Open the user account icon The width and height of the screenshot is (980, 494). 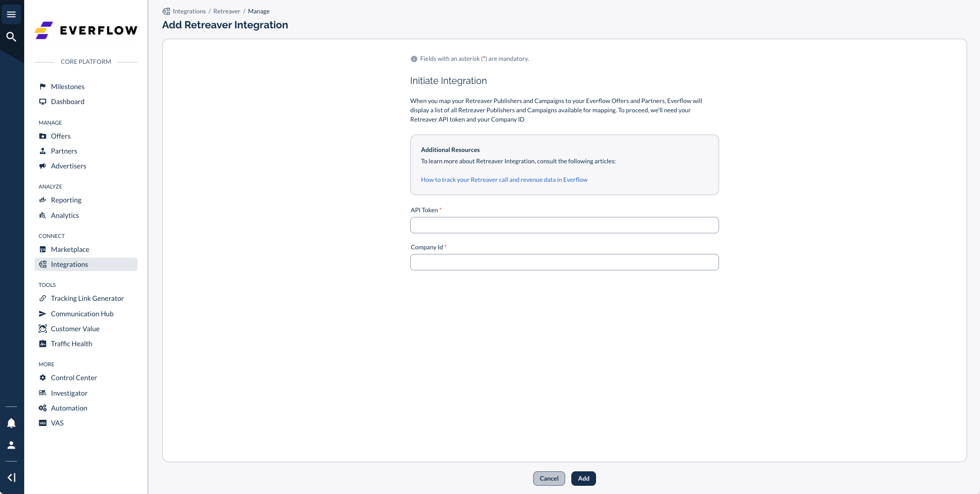[x=11, y=445]
